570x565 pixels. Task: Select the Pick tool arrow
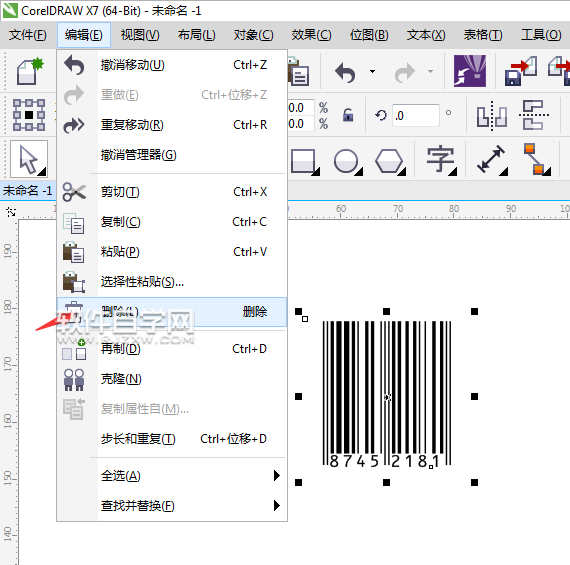coord(29,159)
